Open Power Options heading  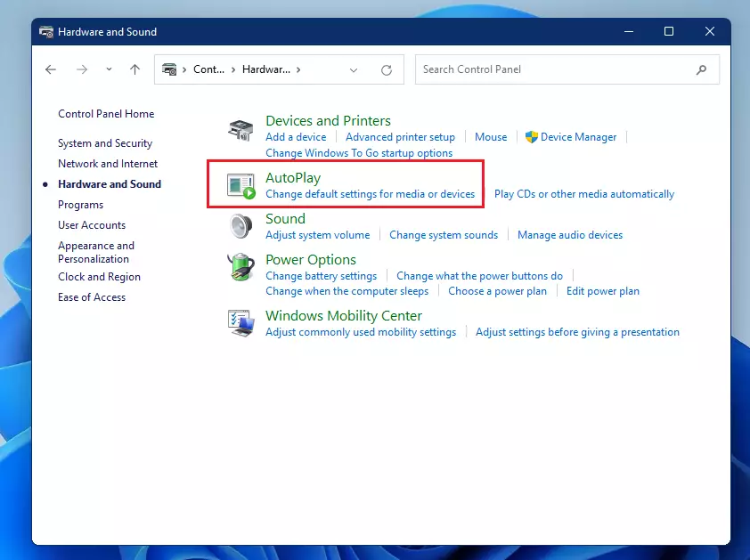(311, 260)
